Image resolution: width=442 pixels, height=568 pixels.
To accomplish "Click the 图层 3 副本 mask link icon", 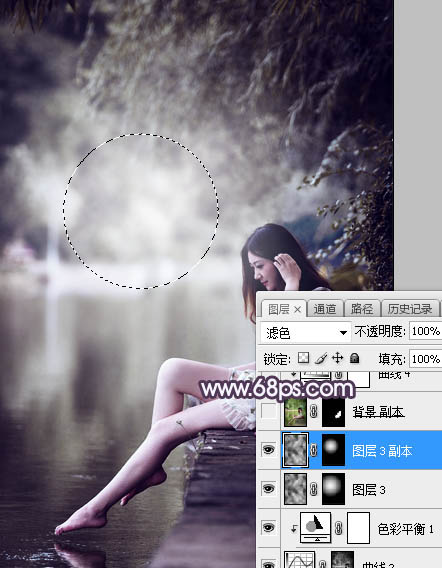I will [314, 450].
